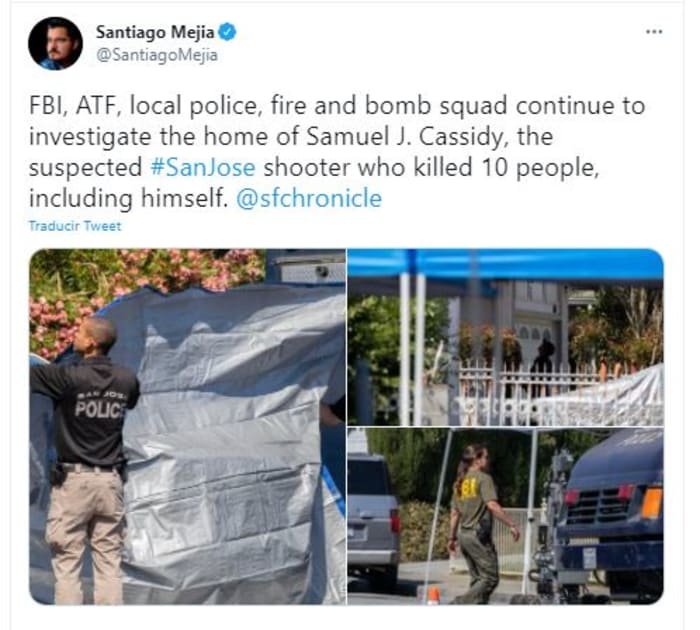Open the photo of FBI agent walking
This screenshot has width=700, height=630.
pos(505,516)
